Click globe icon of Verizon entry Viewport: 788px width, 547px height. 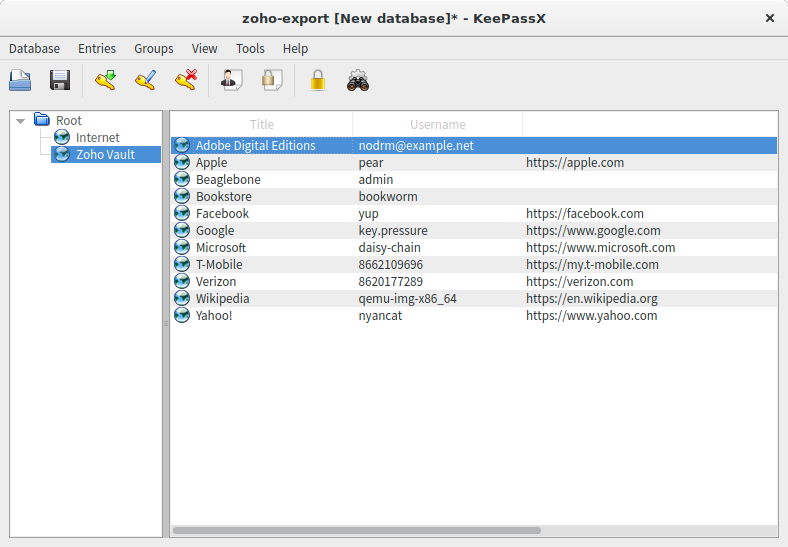182,281
